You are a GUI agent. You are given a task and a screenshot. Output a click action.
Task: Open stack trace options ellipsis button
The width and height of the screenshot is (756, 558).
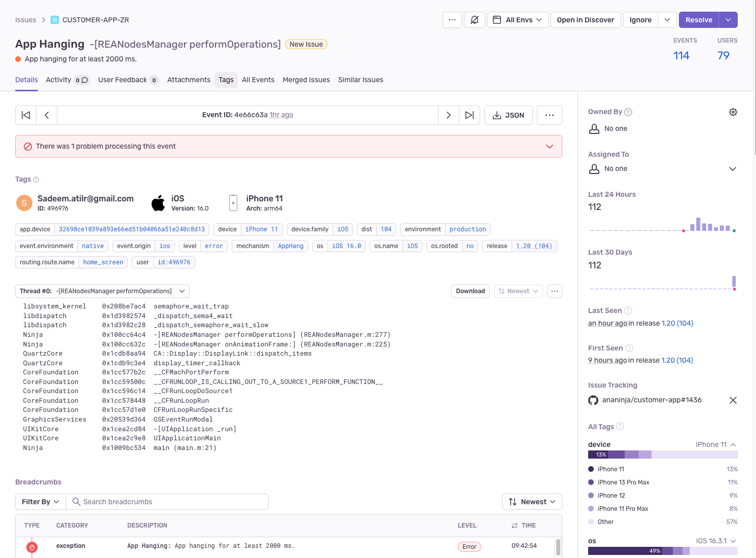tap(555, 291)
